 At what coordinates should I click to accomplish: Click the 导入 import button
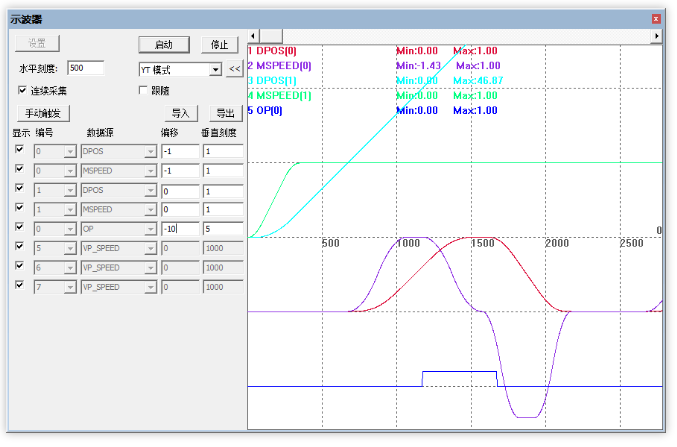[180, 113]
